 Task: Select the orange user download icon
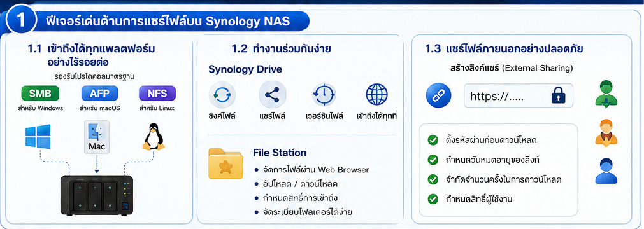(606, 133)
